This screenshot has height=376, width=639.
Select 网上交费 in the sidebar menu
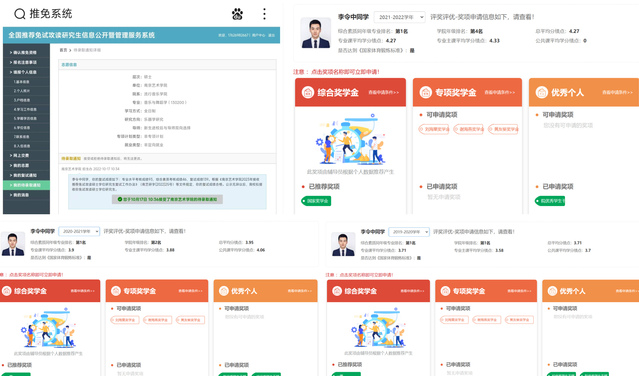26,155
